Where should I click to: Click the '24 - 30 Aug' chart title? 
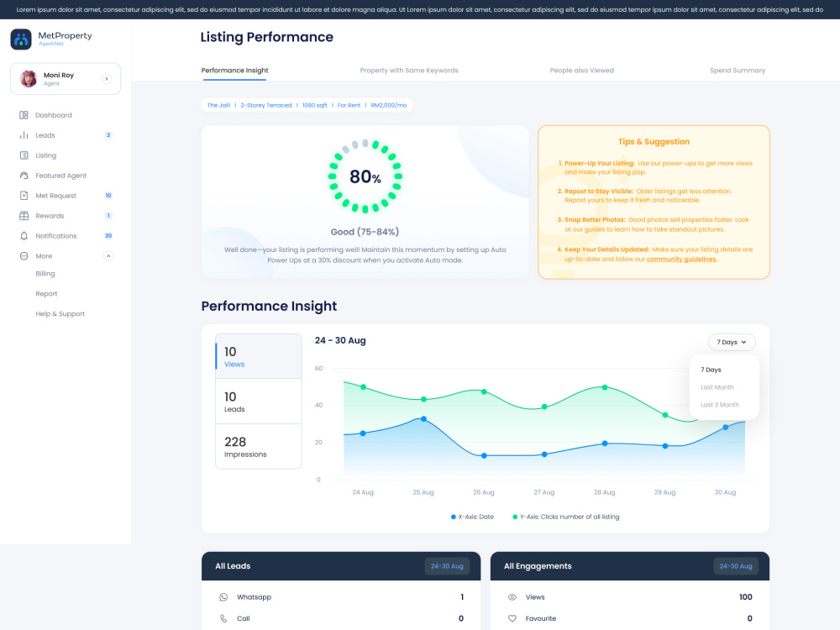(340, 341)
